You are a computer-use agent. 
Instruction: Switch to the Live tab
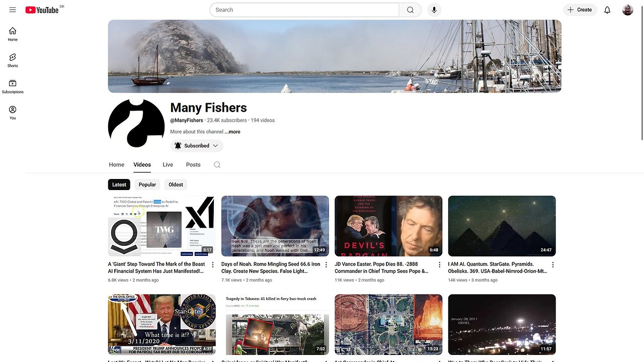coord(168,164)
